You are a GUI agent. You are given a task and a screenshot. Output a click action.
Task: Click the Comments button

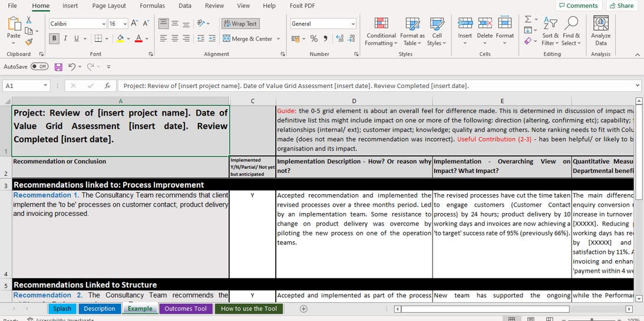(x=579, y=5)
